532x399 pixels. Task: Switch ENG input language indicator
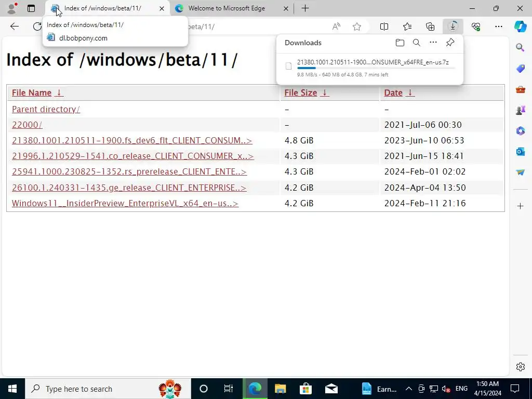pyautogui.click(x=461, y=389)
